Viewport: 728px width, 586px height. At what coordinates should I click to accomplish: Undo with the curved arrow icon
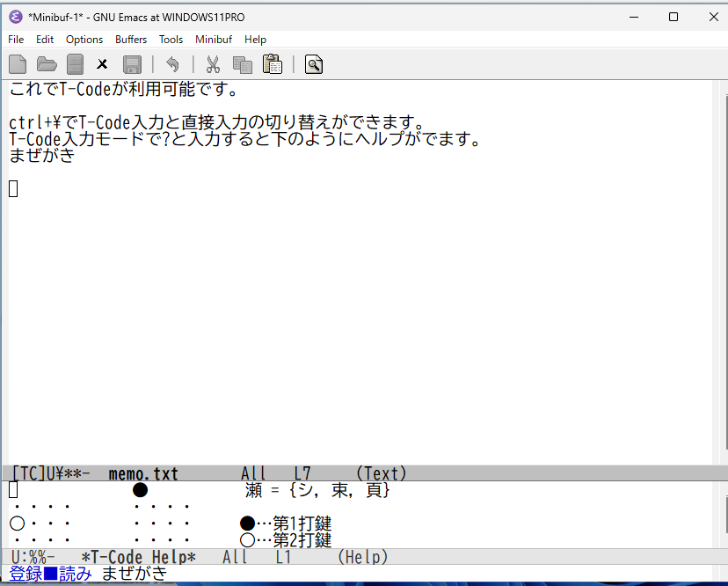click(x=172, y=64)
